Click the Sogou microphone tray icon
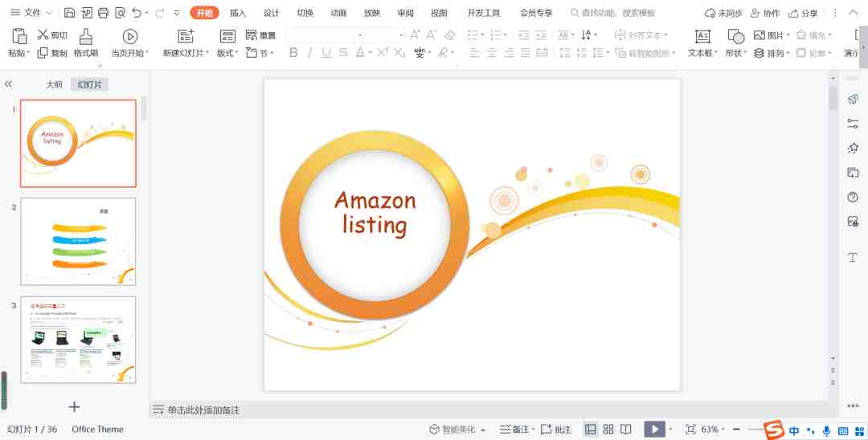 point(827,430)
